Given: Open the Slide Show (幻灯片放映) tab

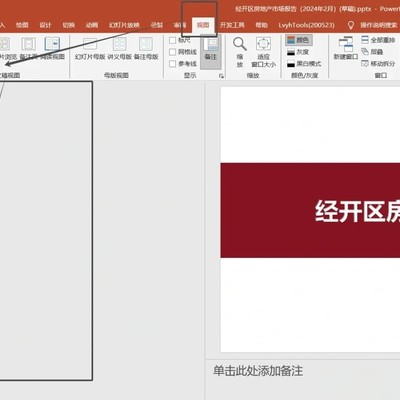Looking at the screenshot, I should click(x=124, y=25).
